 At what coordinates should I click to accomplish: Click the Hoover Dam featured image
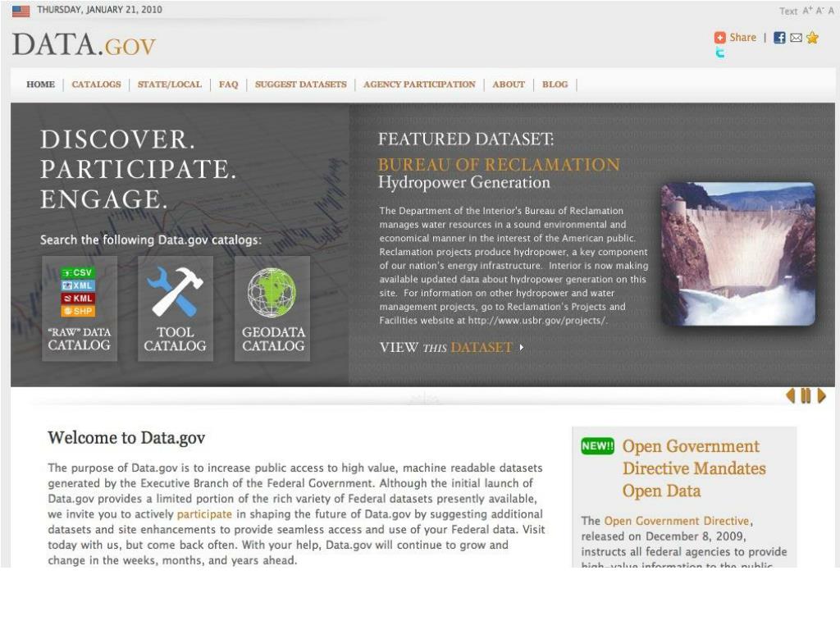pyautogui.click(x=738, y=254)
